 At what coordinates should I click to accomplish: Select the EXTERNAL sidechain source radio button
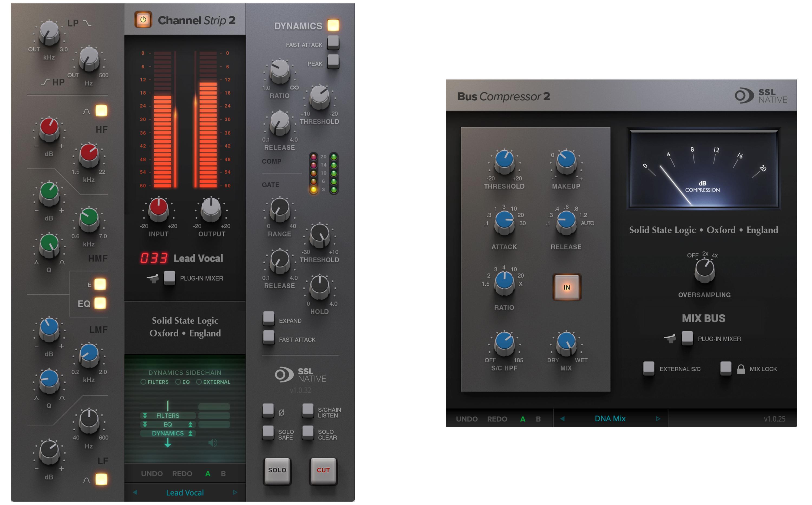click(200, 382)
